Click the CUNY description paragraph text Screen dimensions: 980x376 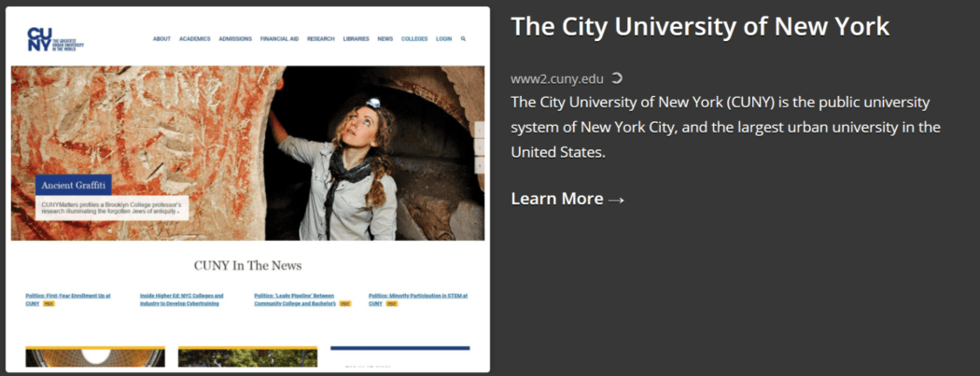pyautogui.click(x=725, y=128)
